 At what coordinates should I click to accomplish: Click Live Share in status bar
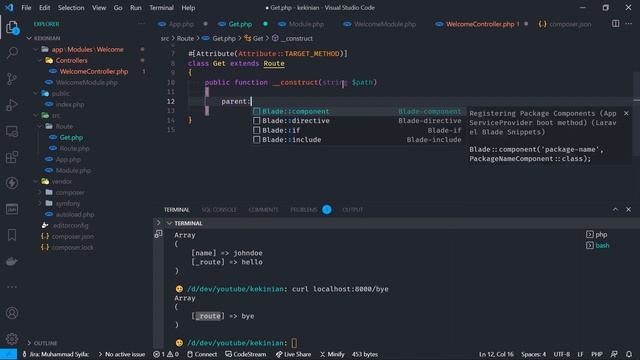(293, 354)
